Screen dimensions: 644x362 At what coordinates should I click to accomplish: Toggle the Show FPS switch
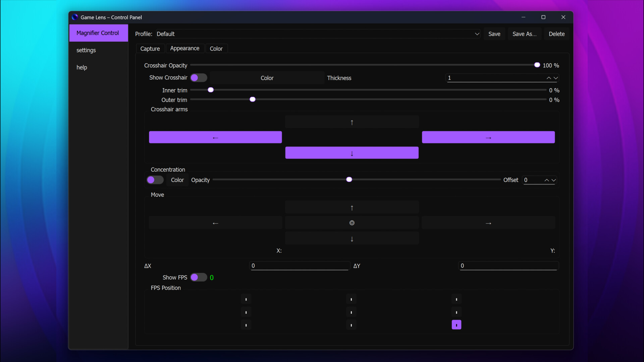(x=199, y=278)
